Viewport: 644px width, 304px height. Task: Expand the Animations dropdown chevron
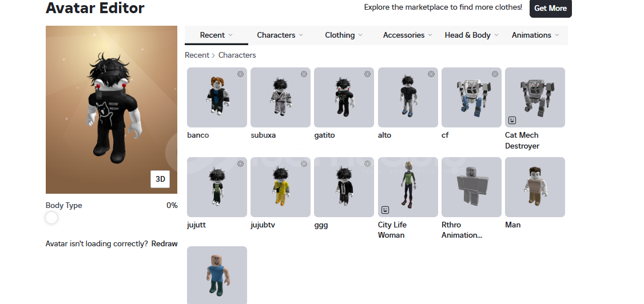pos(557,35)
